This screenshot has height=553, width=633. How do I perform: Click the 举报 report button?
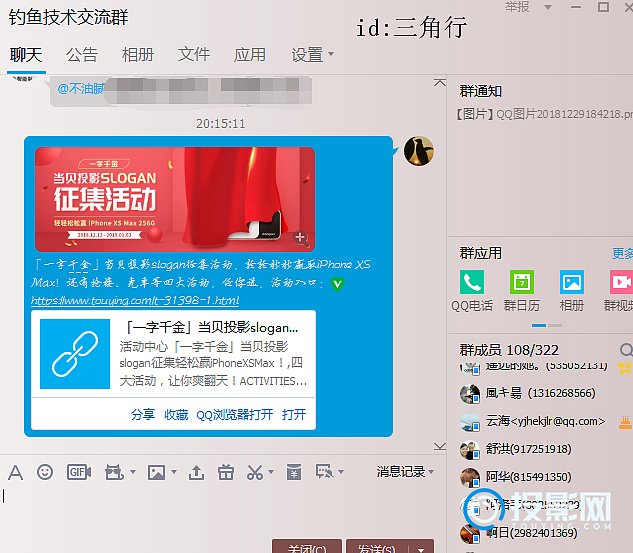tap(517, 7)
